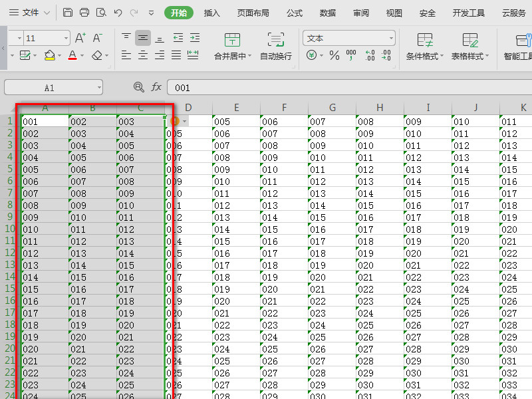Click the formula bar showing 001
Image resolution: width=532 pixels, height=399 pixels.
click(x=350, y=88)
